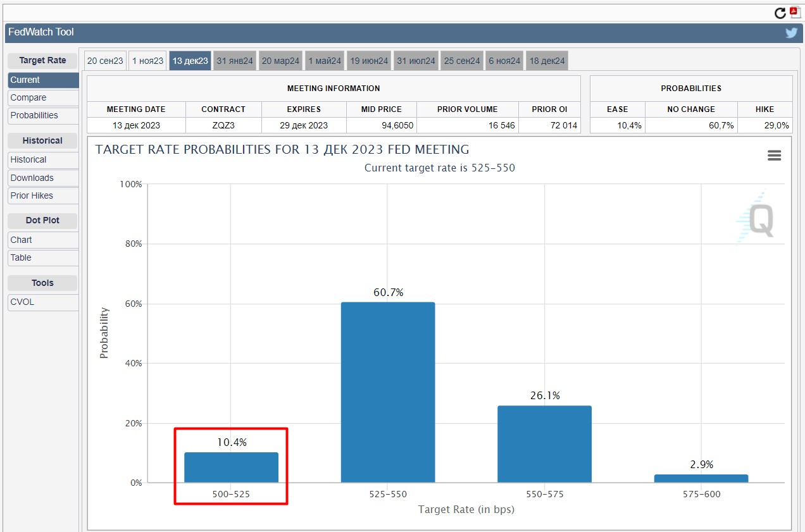The image size is (805, 532).
Task: Click the chart title for 13 ДЕК 2023 meeting
Action: point(282,150)
